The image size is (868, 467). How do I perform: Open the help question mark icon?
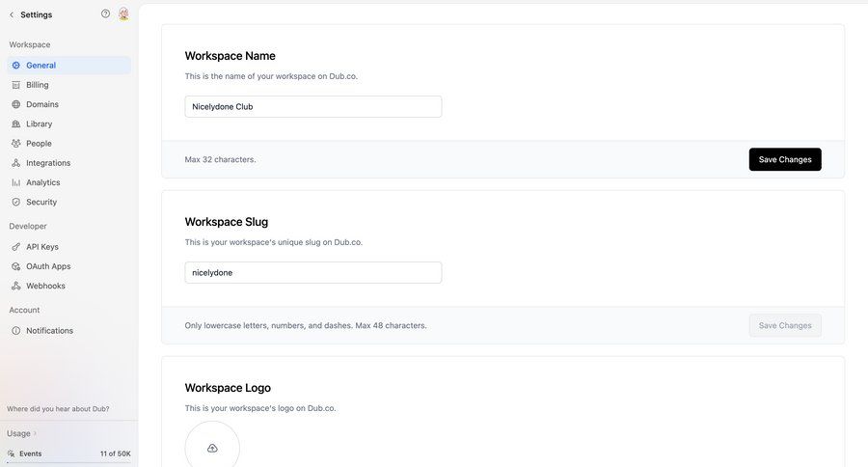(x=105, y=14)
